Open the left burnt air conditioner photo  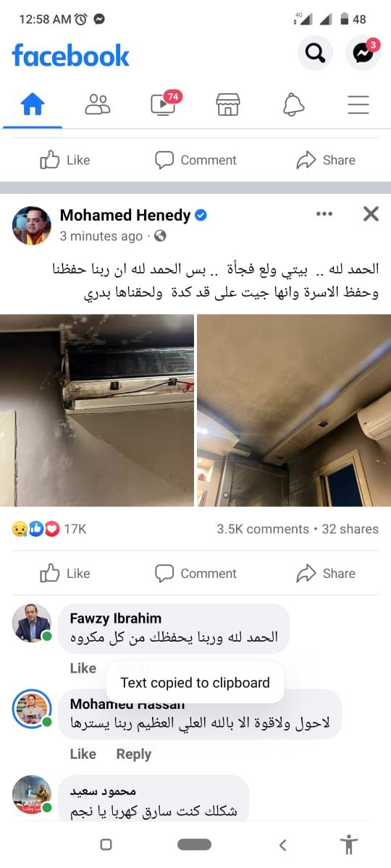click(97, 410)
